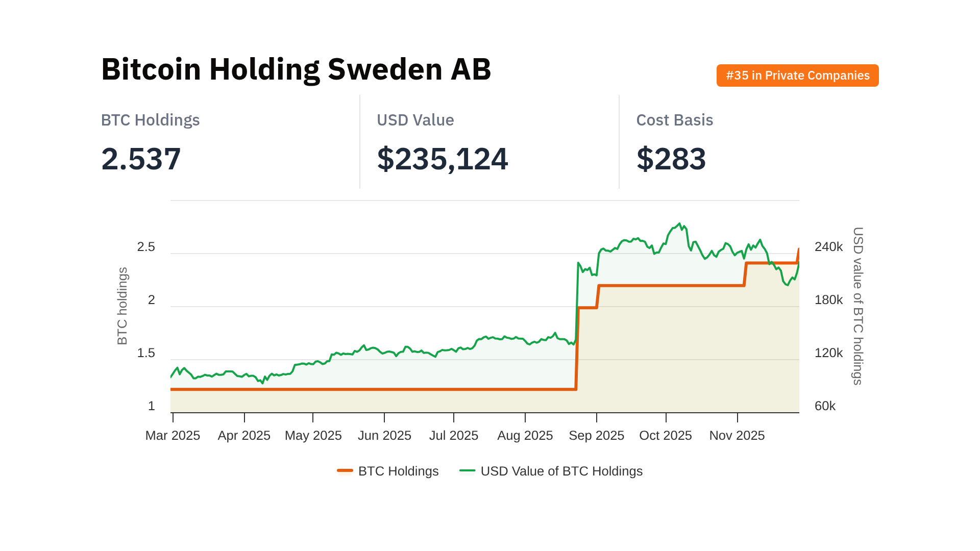Click the Bitcoin Holding Sweden AB title
This screenshot has width=980, height=551.
tap(296, 69)
